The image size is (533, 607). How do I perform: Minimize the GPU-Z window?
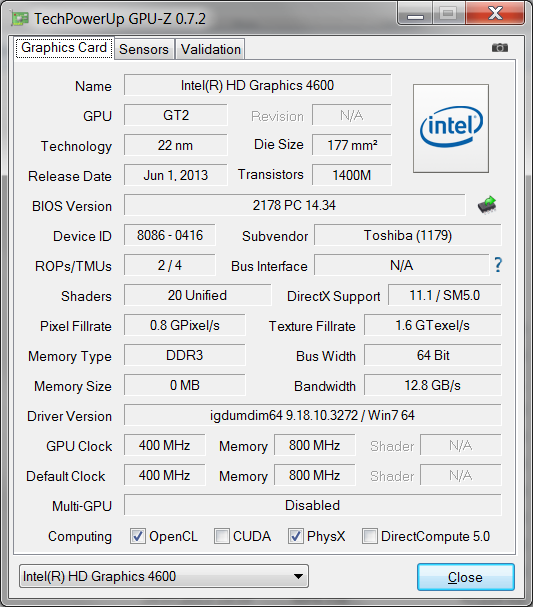[x=415, y=14]
